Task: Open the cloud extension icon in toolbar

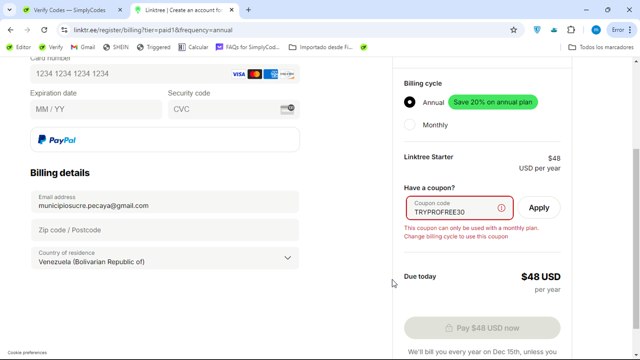Action: tap(554, 30)
